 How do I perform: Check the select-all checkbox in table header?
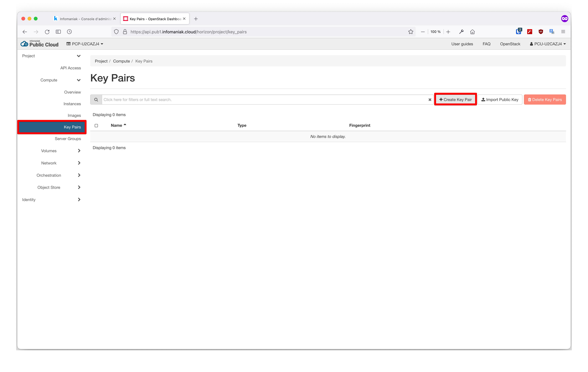click(x=96, y=125)
